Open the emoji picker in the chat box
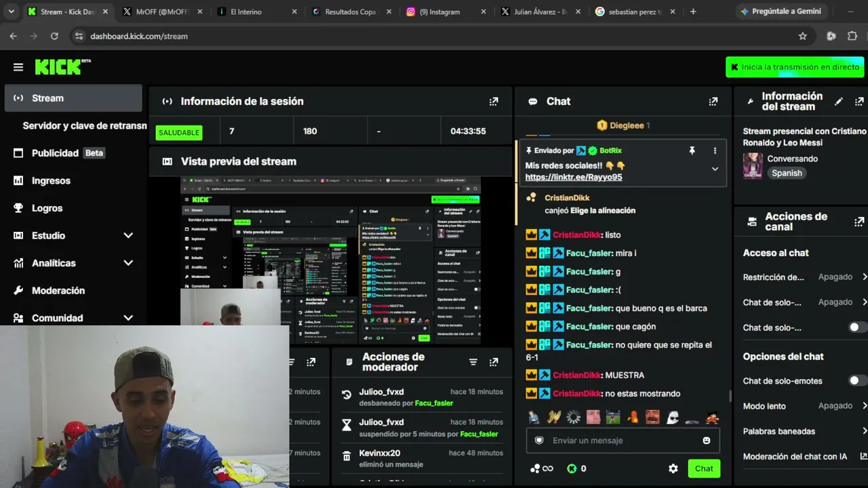The width and height of the screenshot is (868, 488). click(707, 441)
